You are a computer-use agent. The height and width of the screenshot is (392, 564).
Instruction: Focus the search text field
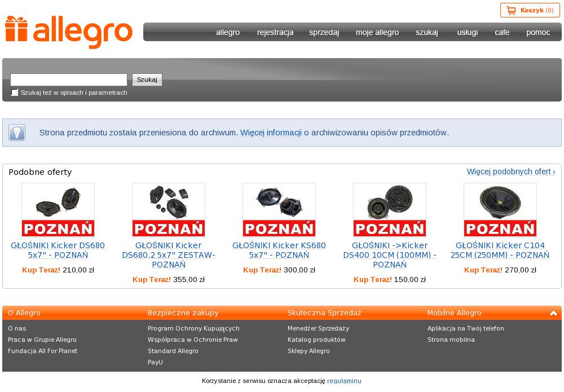tap(69, 80)
